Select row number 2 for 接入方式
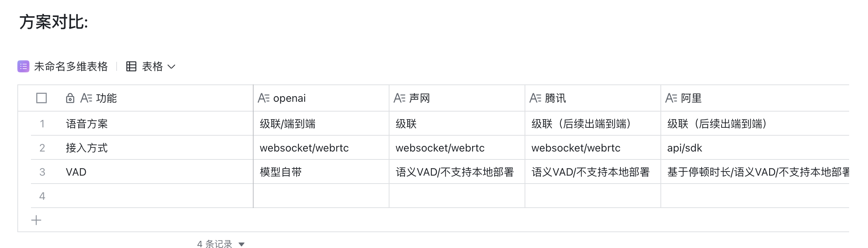The image size is (868, 248). 42,148
